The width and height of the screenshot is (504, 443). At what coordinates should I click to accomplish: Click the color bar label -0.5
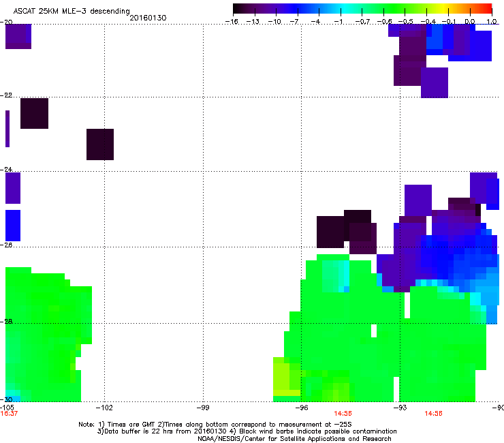point(406,22)
